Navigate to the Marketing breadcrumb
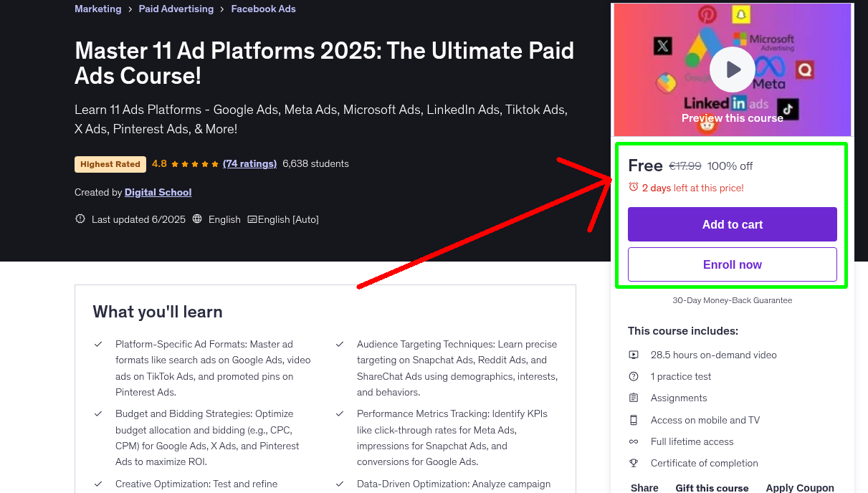Image resolution: width=868 pixels, height=493 pixels. coord(98,9)
